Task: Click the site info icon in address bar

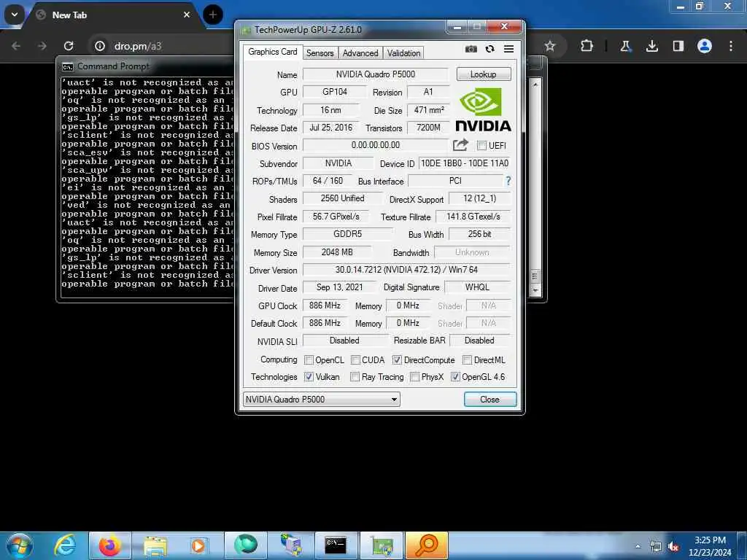Action: tap(99, 46)
